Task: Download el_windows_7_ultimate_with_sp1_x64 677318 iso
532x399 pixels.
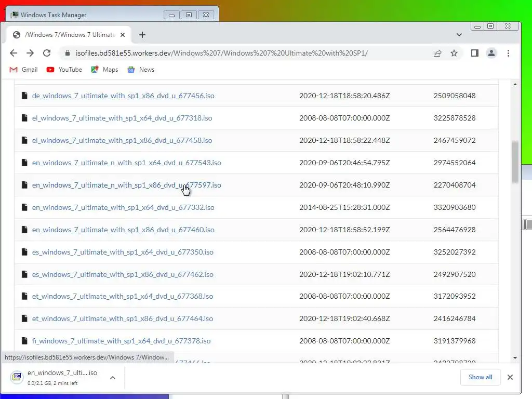Action: tap(122, 118)
